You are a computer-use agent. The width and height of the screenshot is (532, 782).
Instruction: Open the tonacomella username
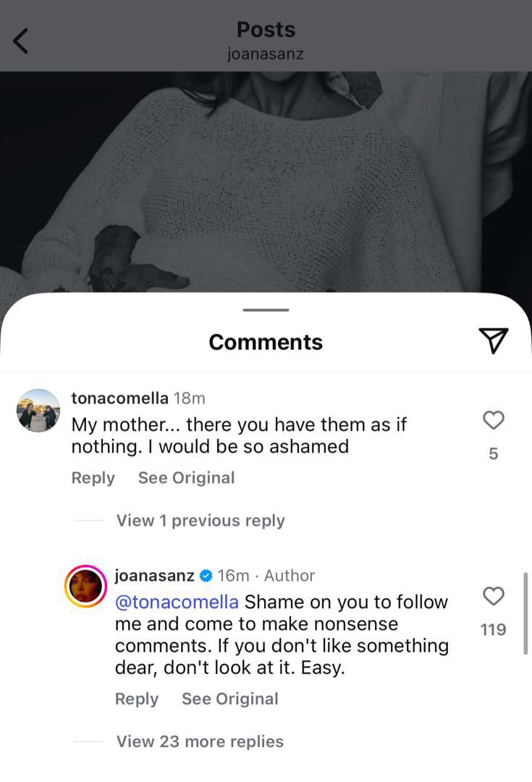119,398
